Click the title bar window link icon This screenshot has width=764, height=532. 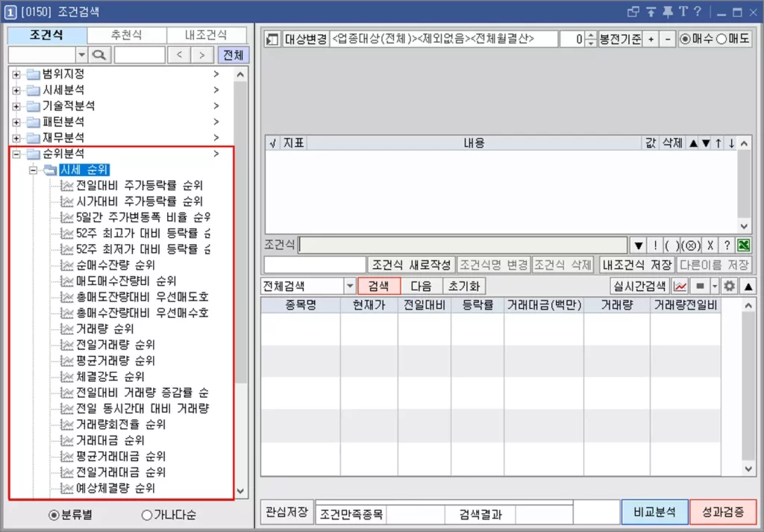click(633, 12)
